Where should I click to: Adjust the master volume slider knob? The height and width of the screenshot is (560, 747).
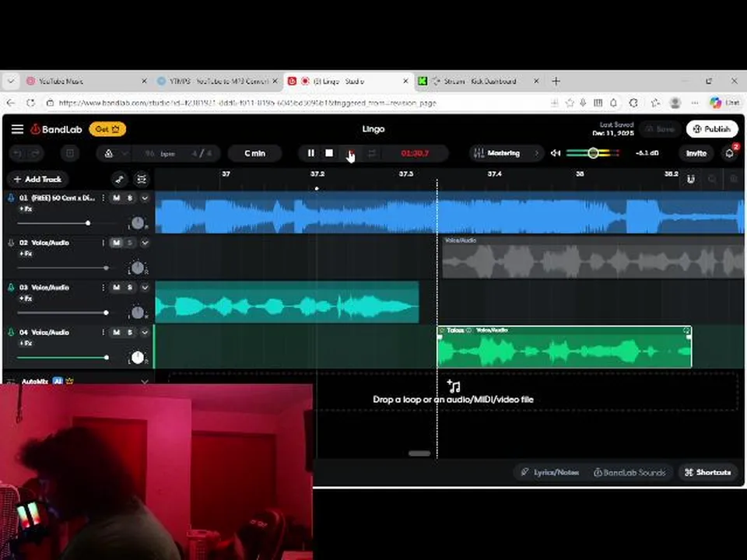pyautogui.click(x=593, y=153)
